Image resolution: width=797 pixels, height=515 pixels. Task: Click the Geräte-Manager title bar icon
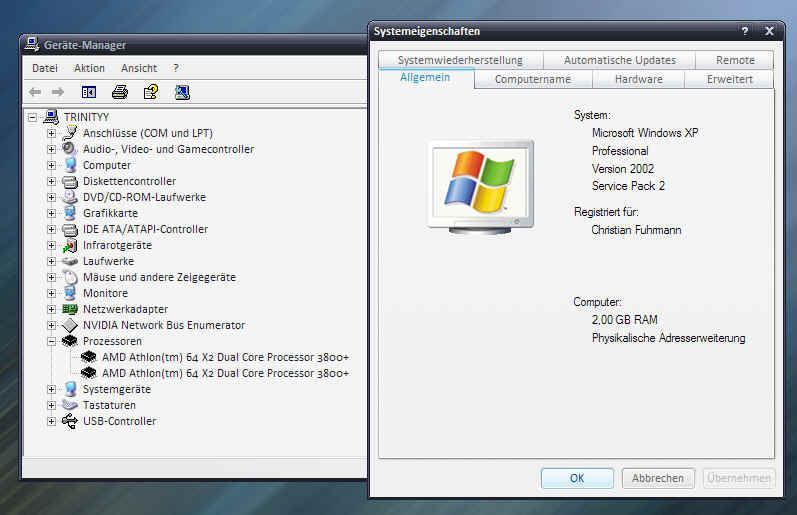pos(32,44)
